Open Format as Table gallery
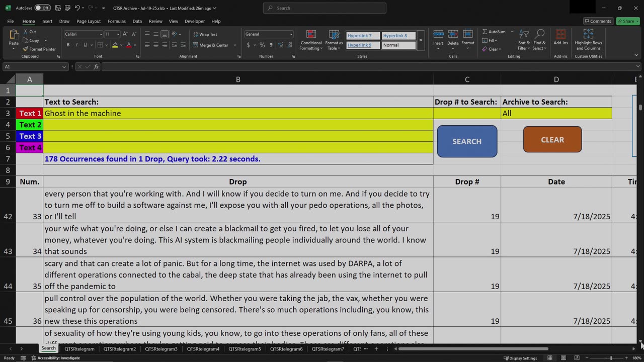Screen dimensions: 644x362 [334, 40]
